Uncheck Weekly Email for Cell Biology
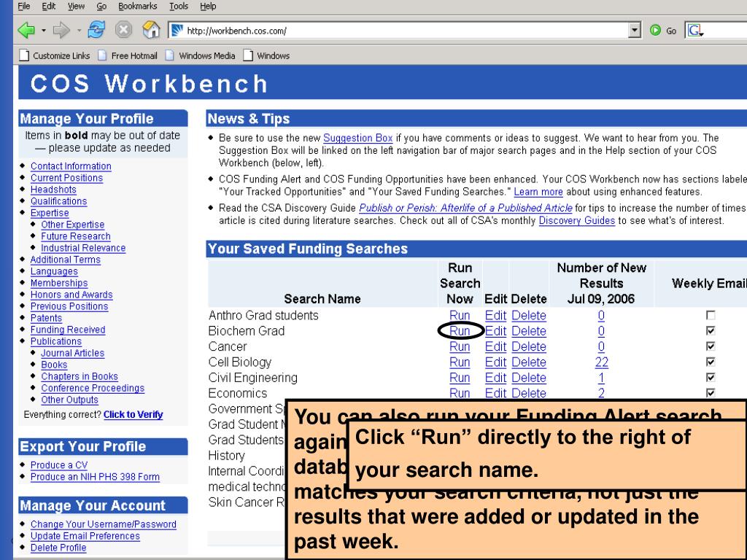747x560 pixels. click(x=711, y=362)
